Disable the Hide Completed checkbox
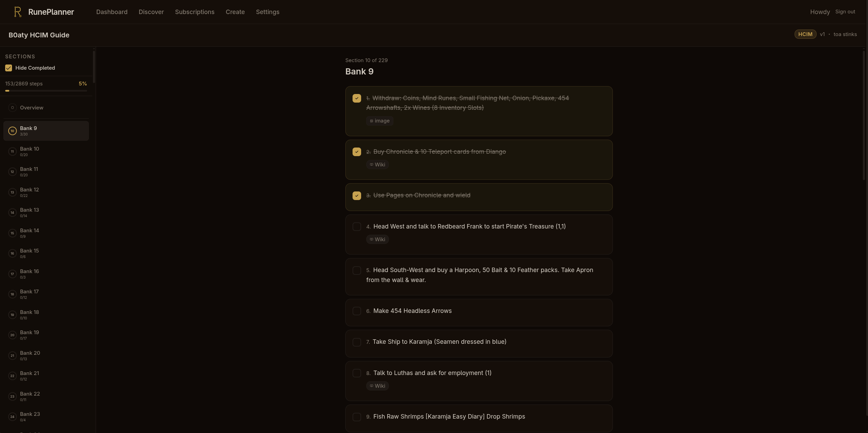 click(x=9, y=68)
